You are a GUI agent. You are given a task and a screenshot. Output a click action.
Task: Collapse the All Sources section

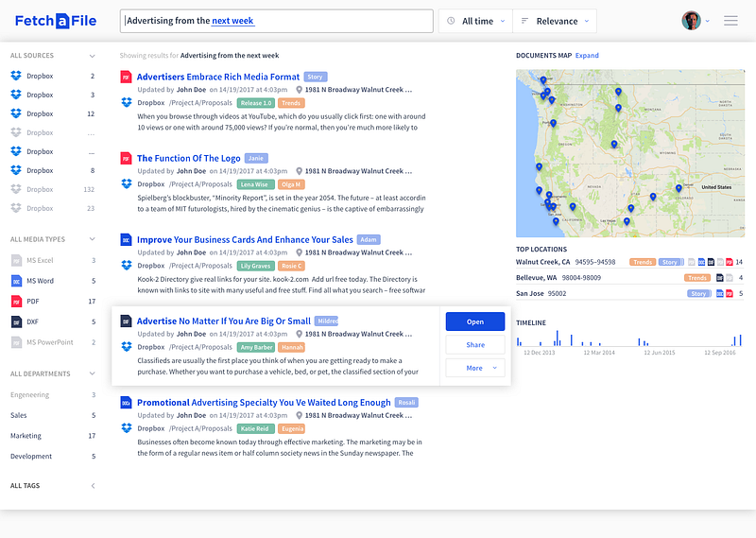(92, 56)
